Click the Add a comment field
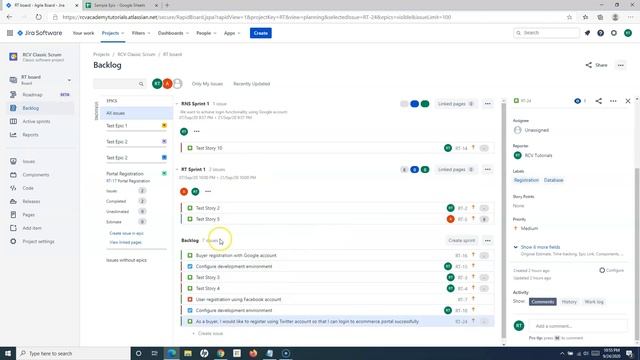640x360 pixels. tap(578, 326)
